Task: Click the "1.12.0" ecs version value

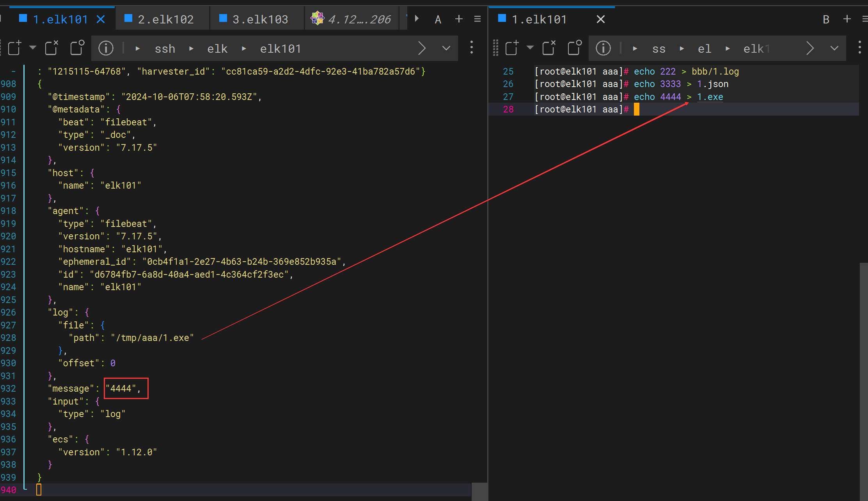Action: 137,452
